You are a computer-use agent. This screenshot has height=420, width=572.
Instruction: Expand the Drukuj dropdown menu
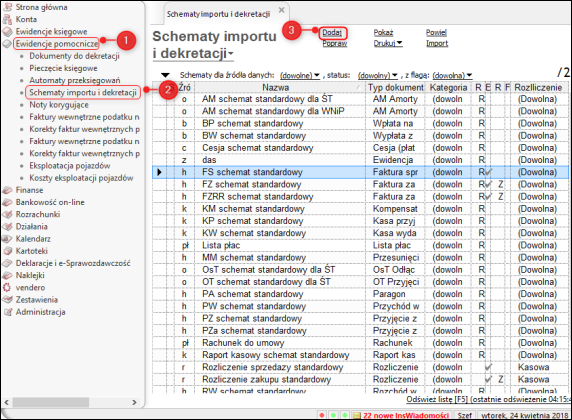point(388,43)
